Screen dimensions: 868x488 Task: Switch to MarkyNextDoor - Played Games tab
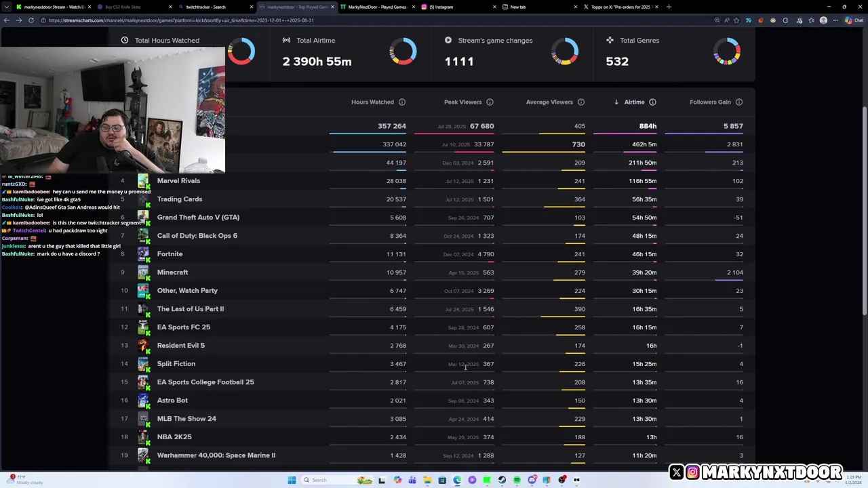click(x=376, y=7)
